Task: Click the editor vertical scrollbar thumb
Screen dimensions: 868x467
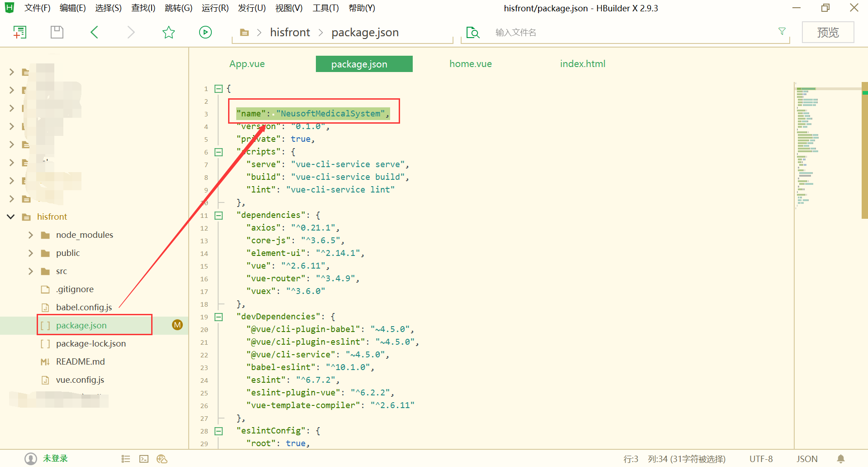Action: click(865, 150)
